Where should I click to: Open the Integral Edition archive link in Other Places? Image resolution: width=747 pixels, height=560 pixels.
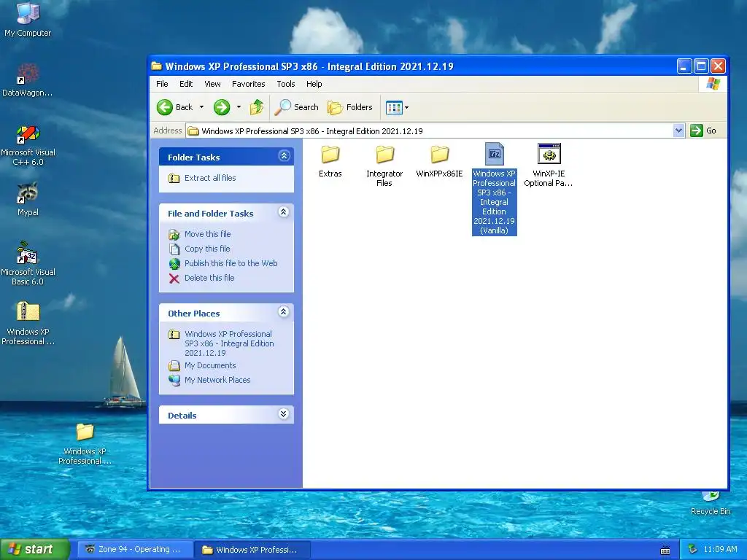point(229,343)
